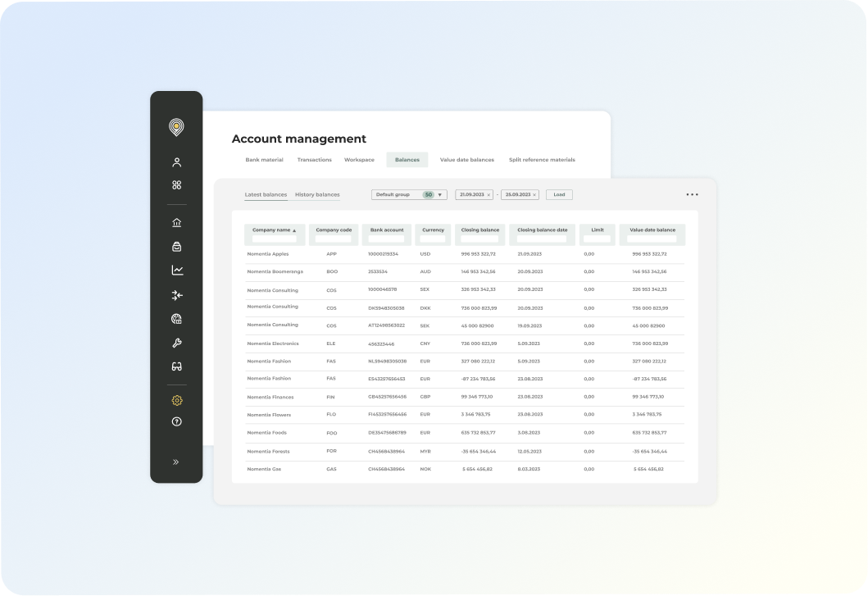Switch to Split reference materials tab

tap(542, 160)
